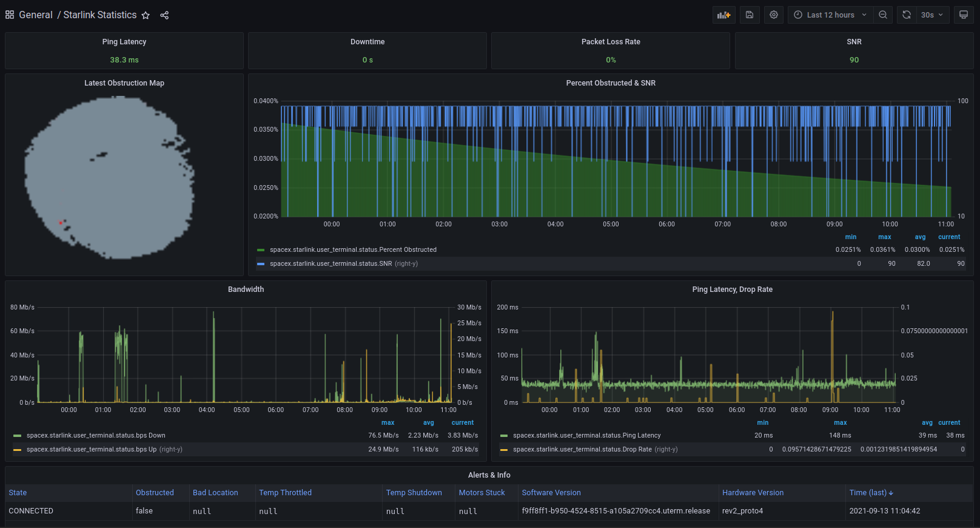Open the dashboards grid icon
This screenshot has width=980, height=528.
(10, 15)
